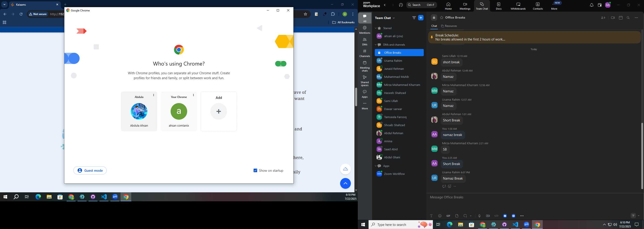Choose the ahsan comtanix Chrome profile
The width and height of the screenshot is (644, 229).
point(179,111)
